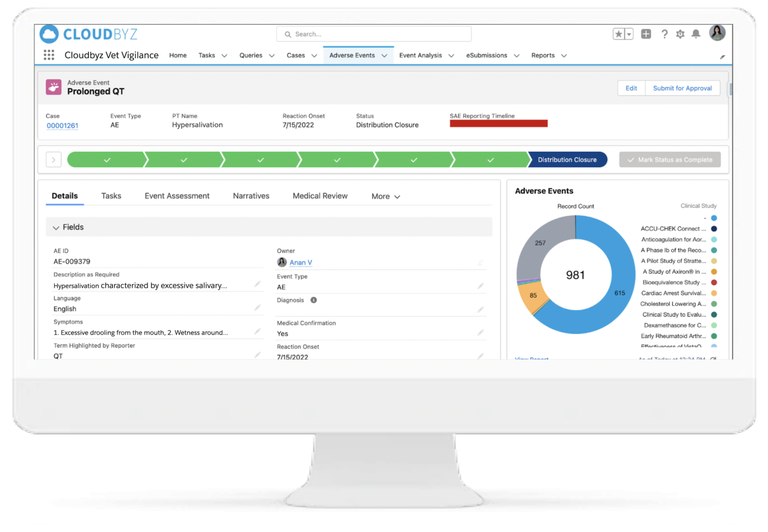768x532 pixels.
Task: View notifications bell icon
Action: pos(696,34)
